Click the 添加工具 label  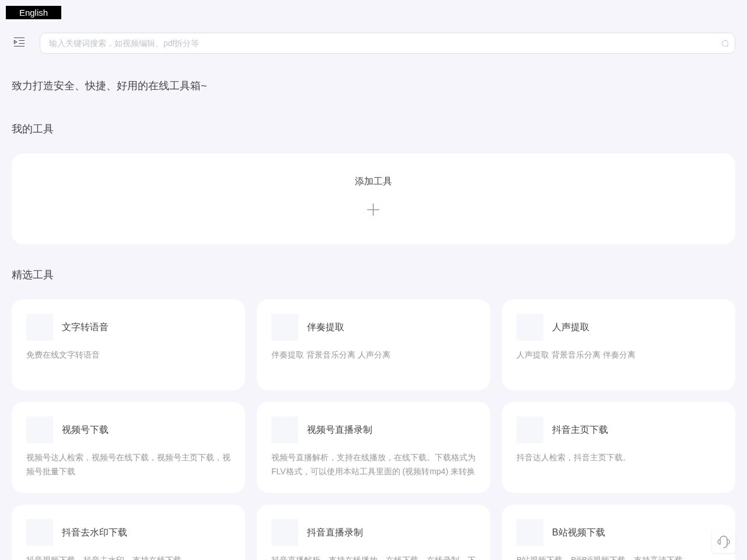coord(373,181)
